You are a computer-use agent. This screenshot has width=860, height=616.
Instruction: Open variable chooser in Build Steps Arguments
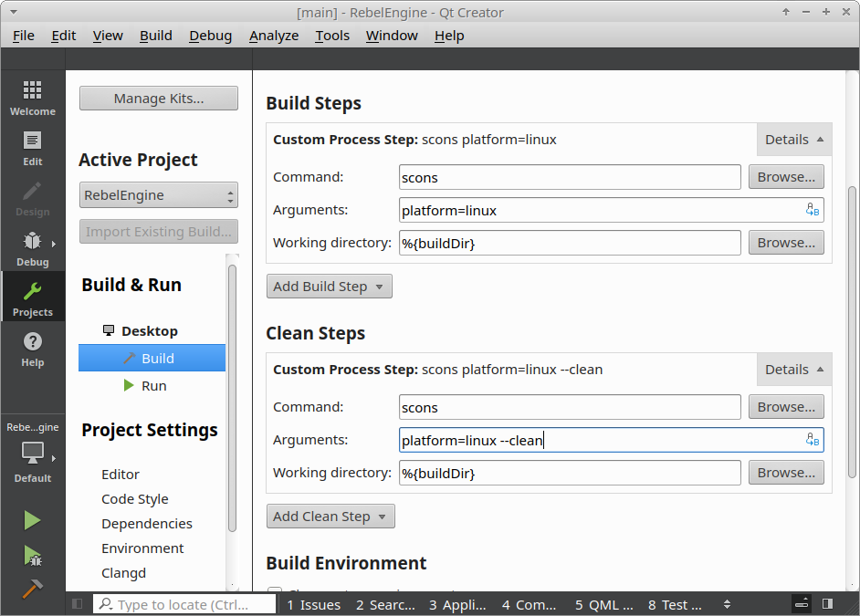click(813, 210)
